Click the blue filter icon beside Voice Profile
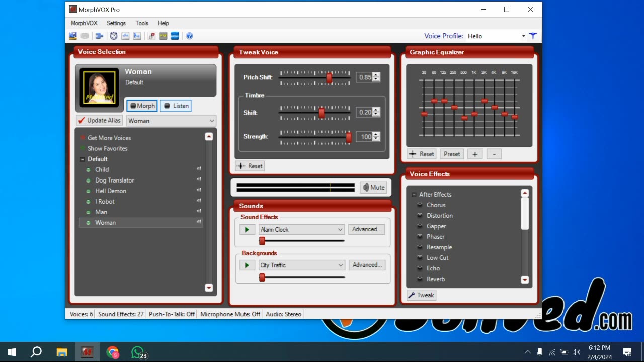The height and width of the screenshot is (362, 644). point(533,36)
